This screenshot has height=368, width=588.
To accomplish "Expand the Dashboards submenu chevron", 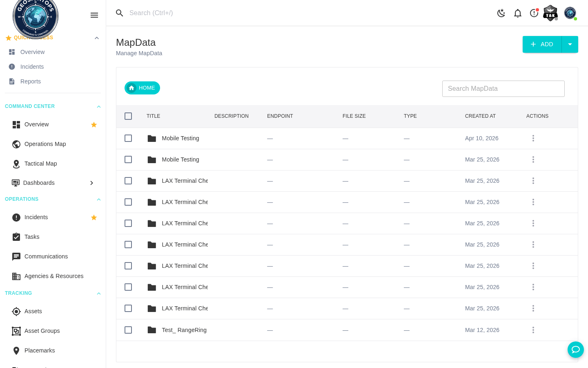I will [x=92, y=183].
